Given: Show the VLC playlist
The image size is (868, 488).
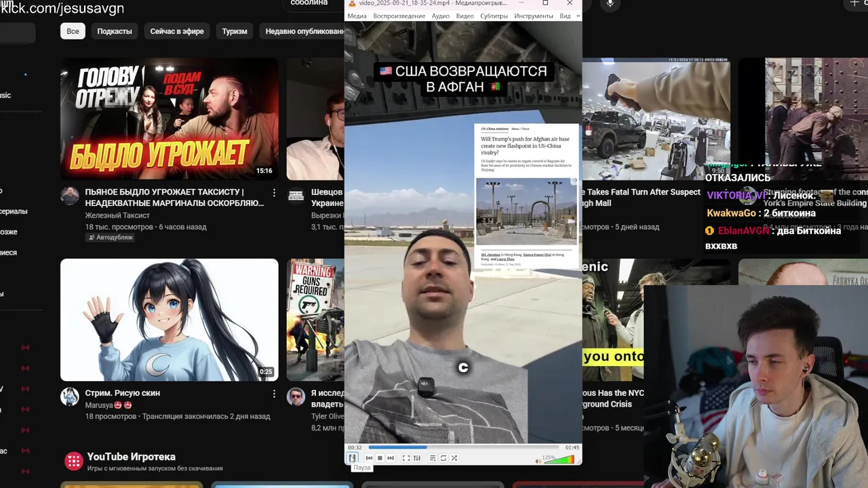Looking at the screenshot, I should pos(433,458).
